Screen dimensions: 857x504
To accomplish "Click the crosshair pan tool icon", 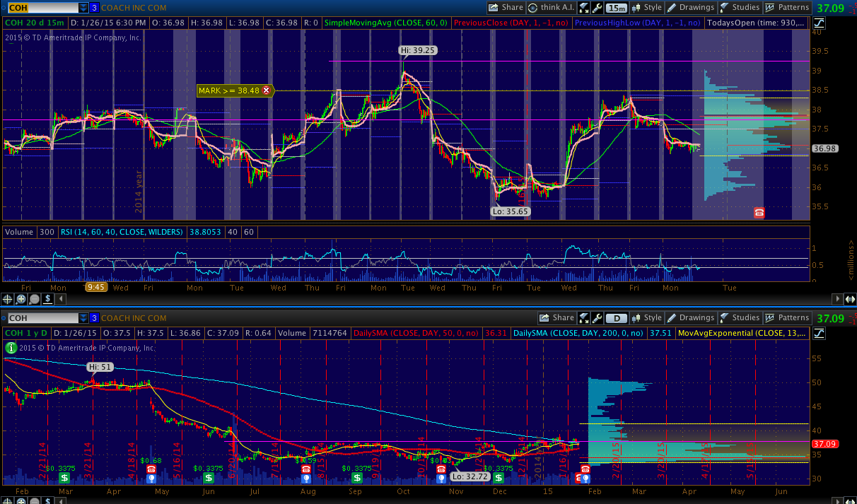I will (8, 299).
